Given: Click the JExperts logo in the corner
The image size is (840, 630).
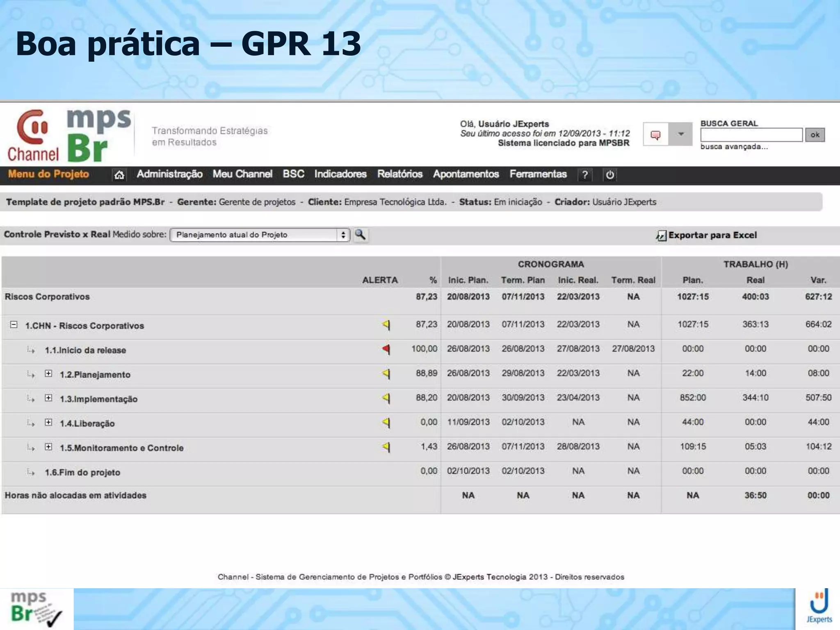Looking at the screenshot, I should [819, 607].
